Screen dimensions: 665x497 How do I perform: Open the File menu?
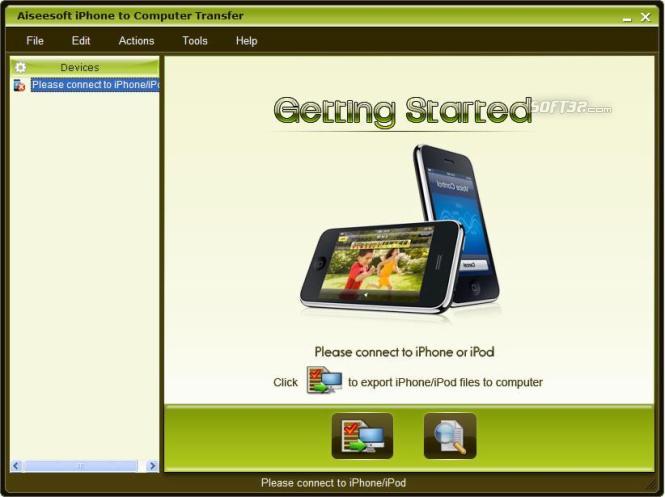[x=35, y=41]
